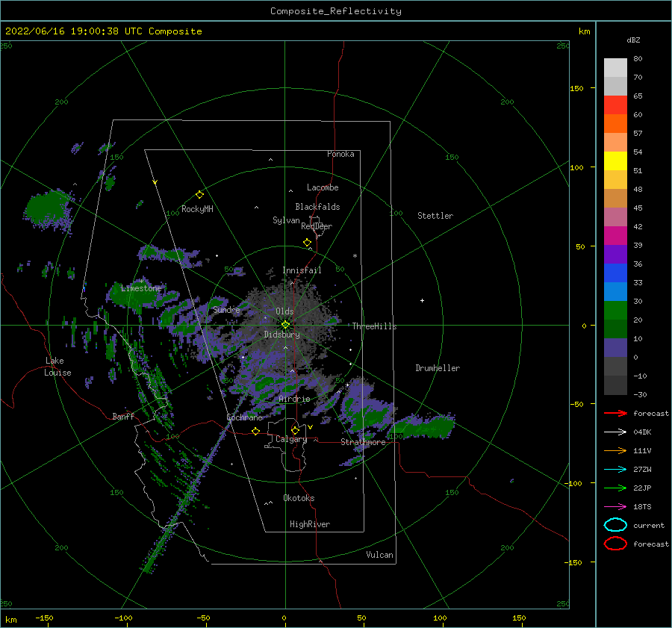Pick the bright yellow 54 dBZ swatch
Image resolution: width=672 pixels, height=628 pixels.
pyautogui.click(x=615, y=161)
